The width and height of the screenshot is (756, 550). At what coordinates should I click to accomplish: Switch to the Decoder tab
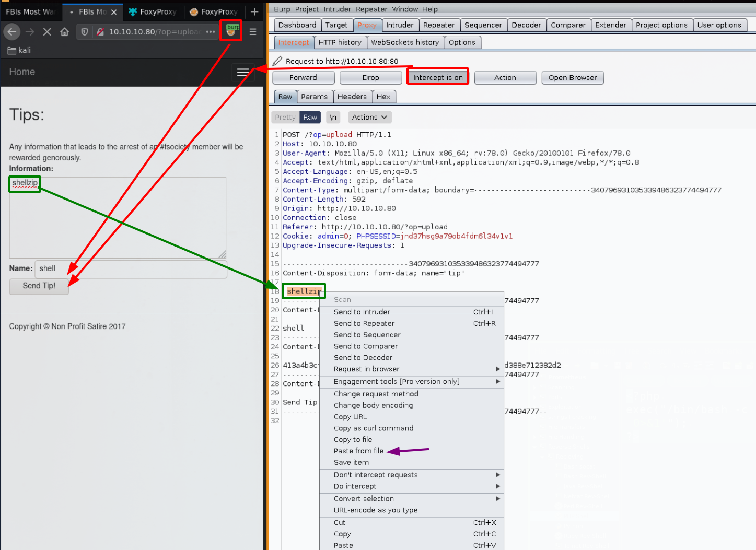tap(527, 25)
